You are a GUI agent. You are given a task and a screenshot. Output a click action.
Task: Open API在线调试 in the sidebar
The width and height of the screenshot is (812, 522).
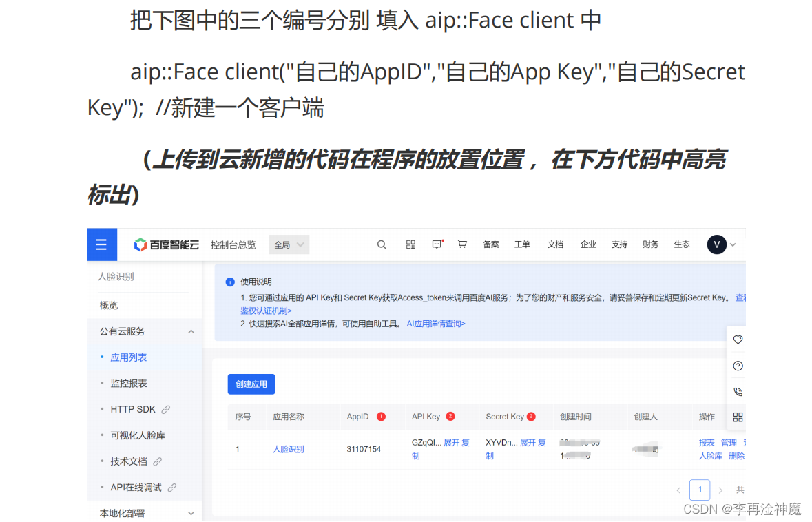136,488
